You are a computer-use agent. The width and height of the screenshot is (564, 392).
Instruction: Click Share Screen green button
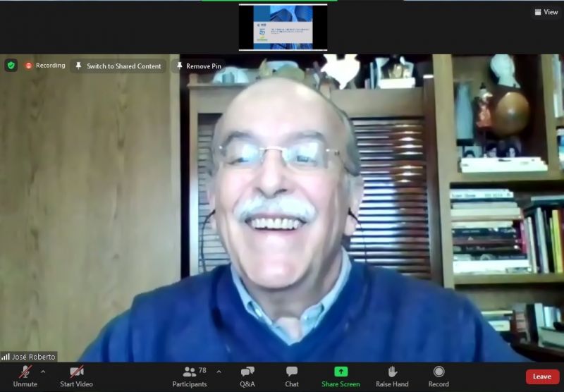[341, 376]
